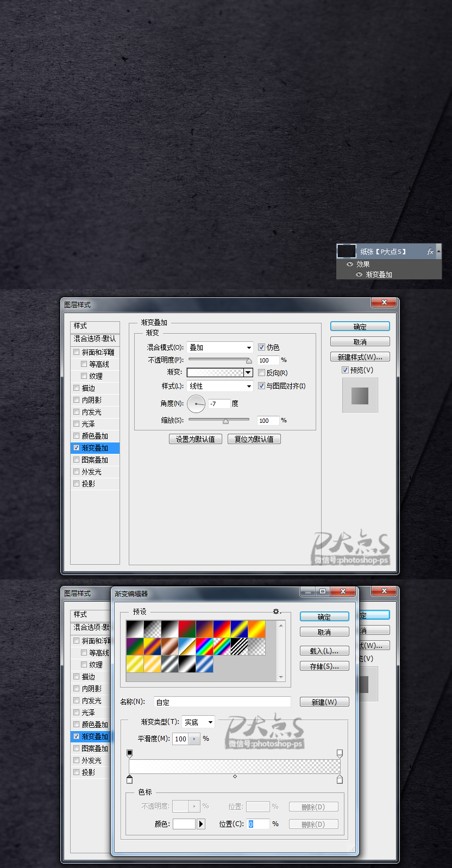This screenshot has width=452, height=868.
Task: Pick the steel gray striped gradient preset
Action: click(x=170, y=664)
